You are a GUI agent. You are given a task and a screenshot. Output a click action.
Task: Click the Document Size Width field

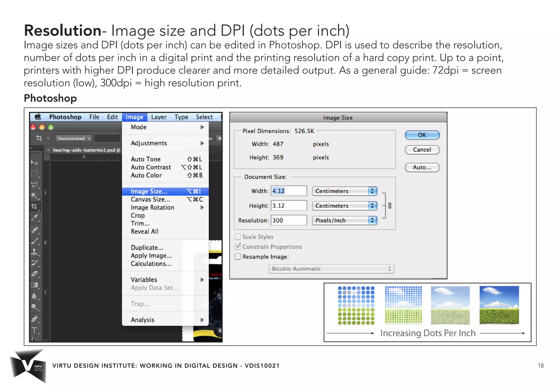[x=289, y=191]
